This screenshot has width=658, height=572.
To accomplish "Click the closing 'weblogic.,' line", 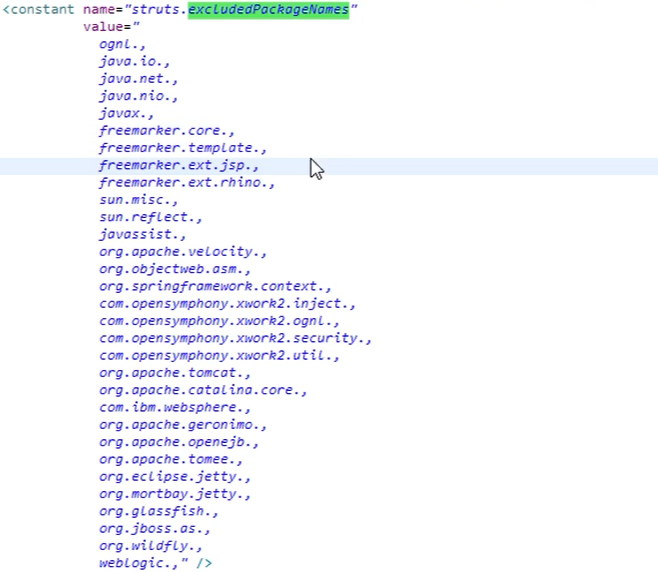I will tap(138, 563).
